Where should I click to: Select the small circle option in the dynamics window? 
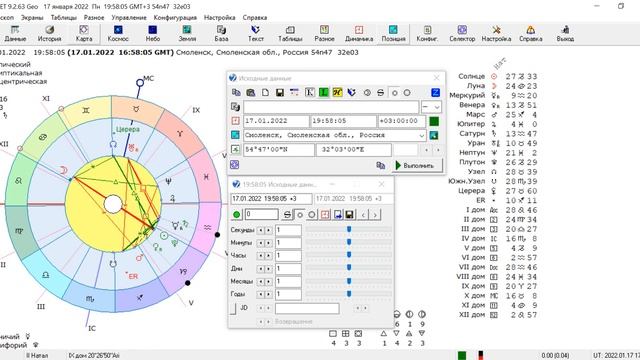click(300, 215)
